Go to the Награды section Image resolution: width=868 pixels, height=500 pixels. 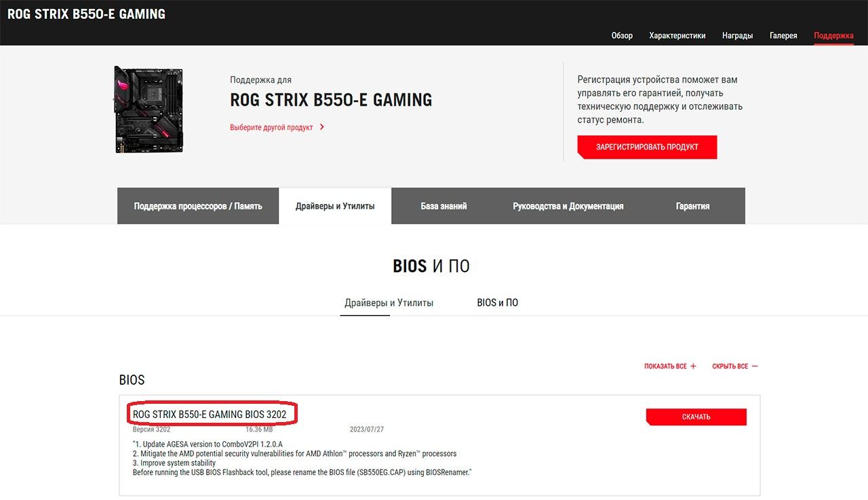pos(737,35)
